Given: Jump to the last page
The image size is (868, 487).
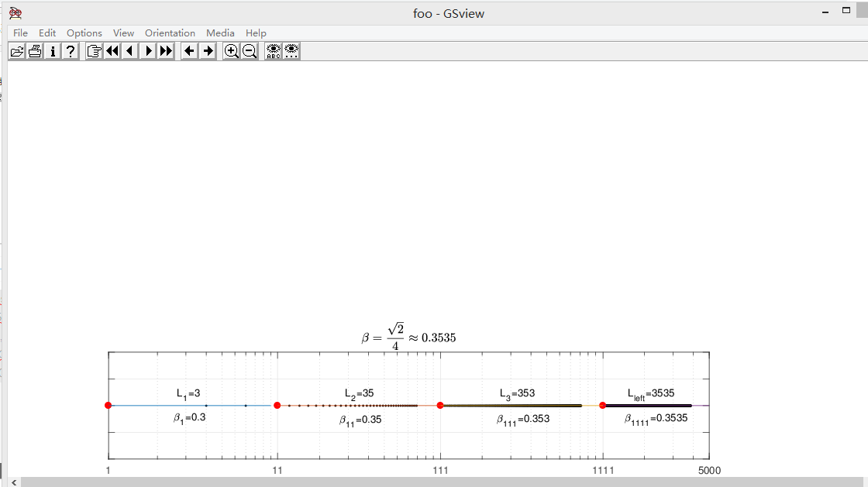Looking at the screenshot, I should click(165, 50).
